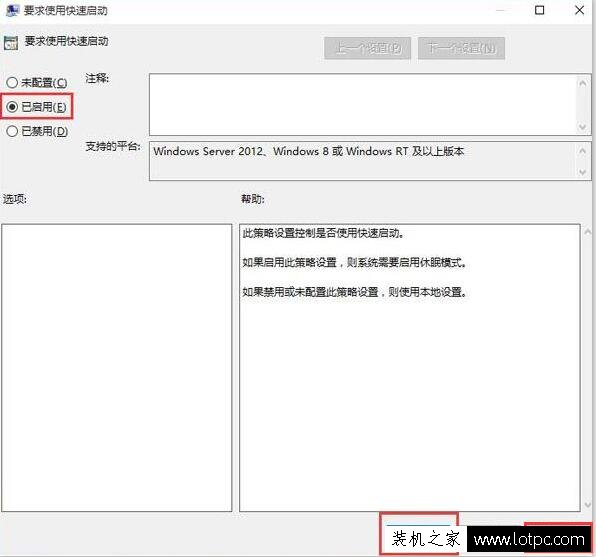Click the 选项: label
This screenshot has height=557, width=596.
(15, 199)
